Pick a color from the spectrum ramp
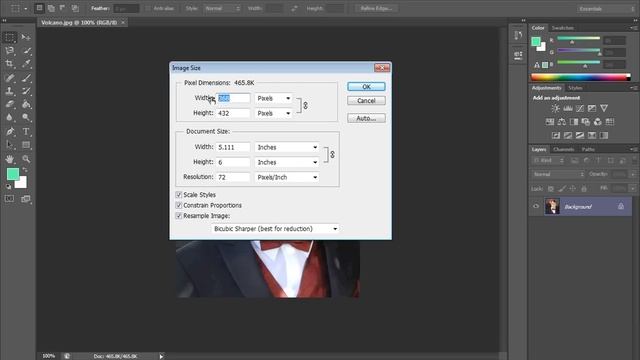 point(580,77)
